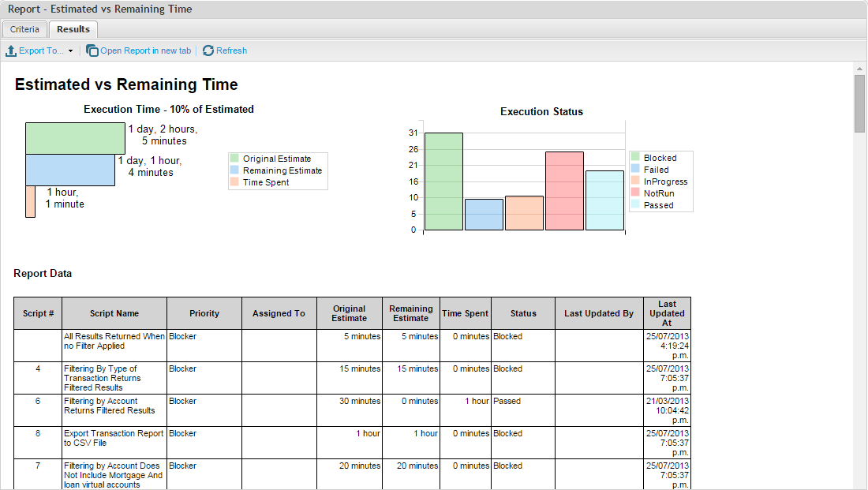Click the red NotRun legend swatch
Image resolution: width=868 pixels, height=490 pixels.
[635, 193]
